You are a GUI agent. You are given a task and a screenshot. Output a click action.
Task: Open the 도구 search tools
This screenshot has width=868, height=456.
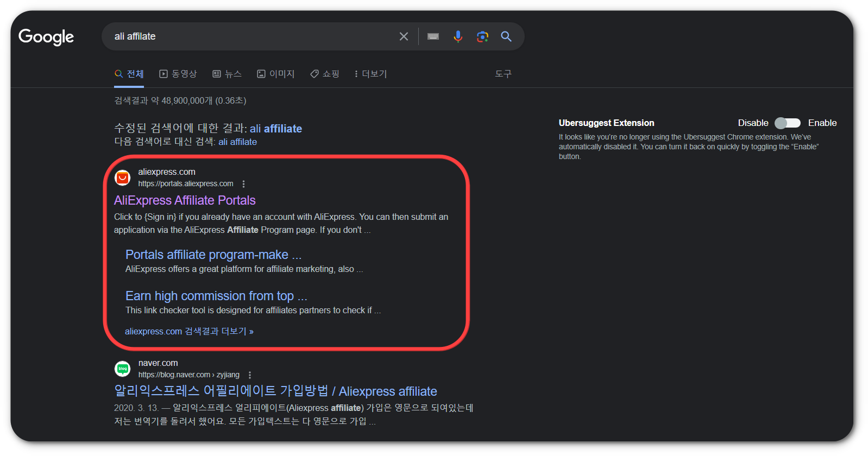tap(503, 74)
